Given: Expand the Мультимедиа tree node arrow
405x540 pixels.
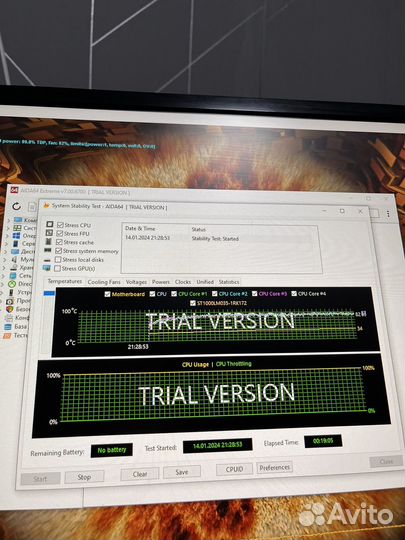Looking at the screenshot, I should tap(5, 260).
